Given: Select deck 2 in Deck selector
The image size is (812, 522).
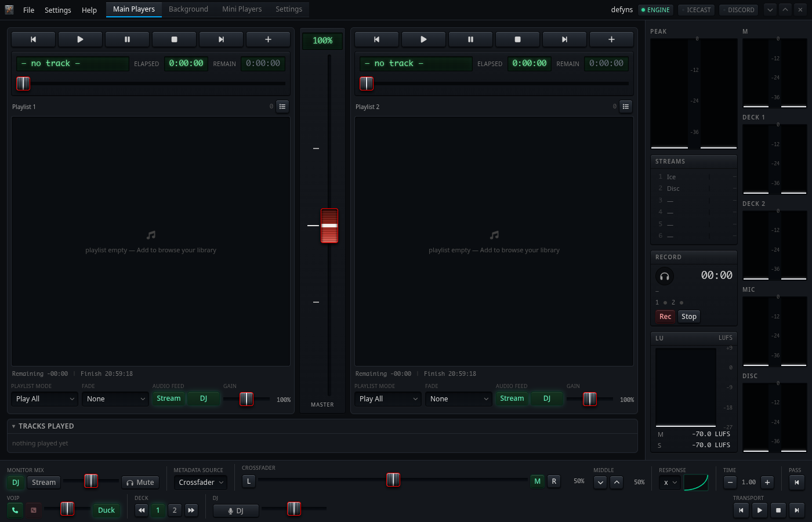Looking at the screenshot, I should 175,510.
